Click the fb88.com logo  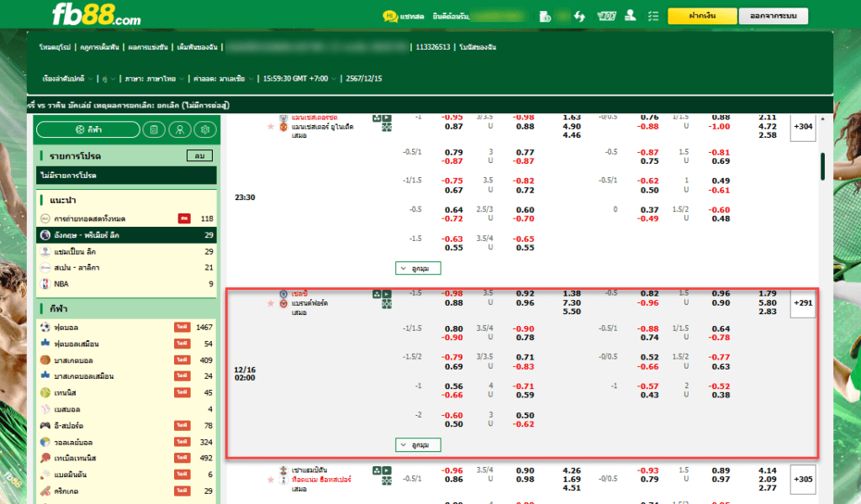97,15
